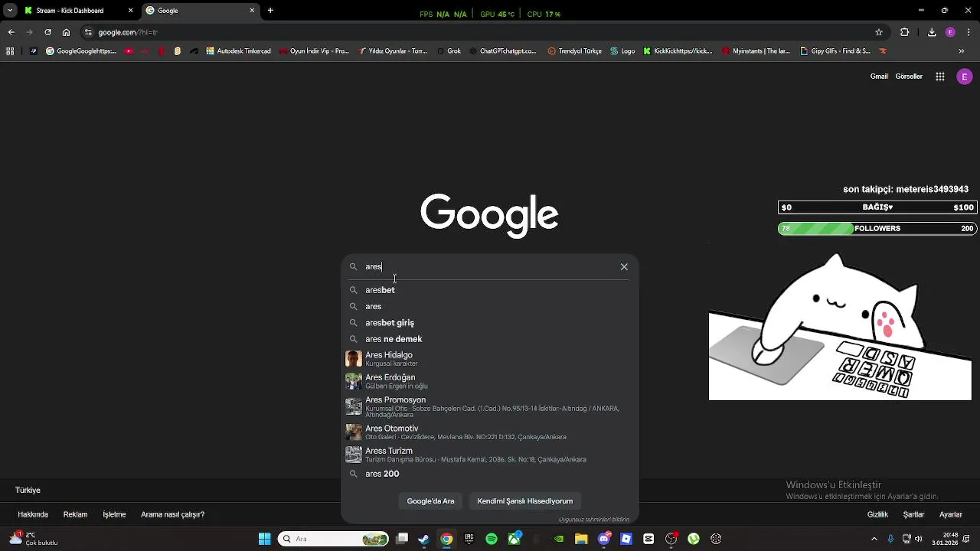Select the Ares Hidalgo suggestion
This screenshot has width=980, height=551.
[490, 359]
